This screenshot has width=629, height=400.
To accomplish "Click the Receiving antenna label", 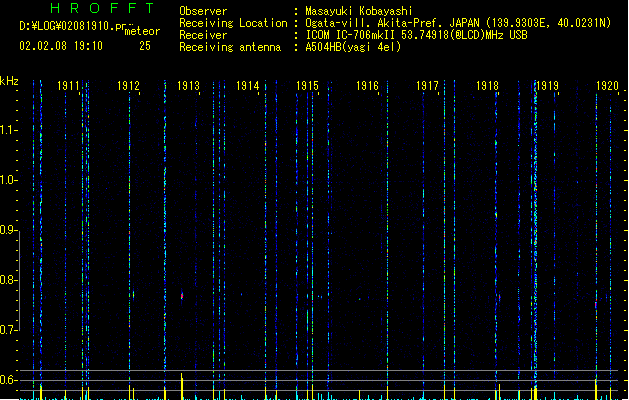I will [230, 47].
